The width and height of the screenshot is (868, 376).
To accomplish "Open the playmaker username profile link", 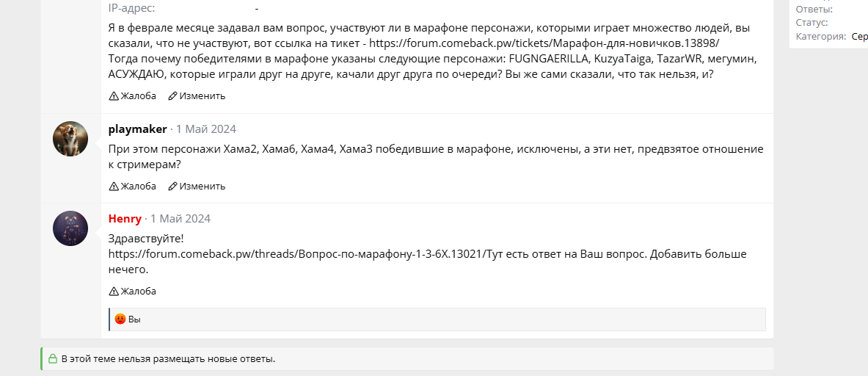I will (137, 129).
